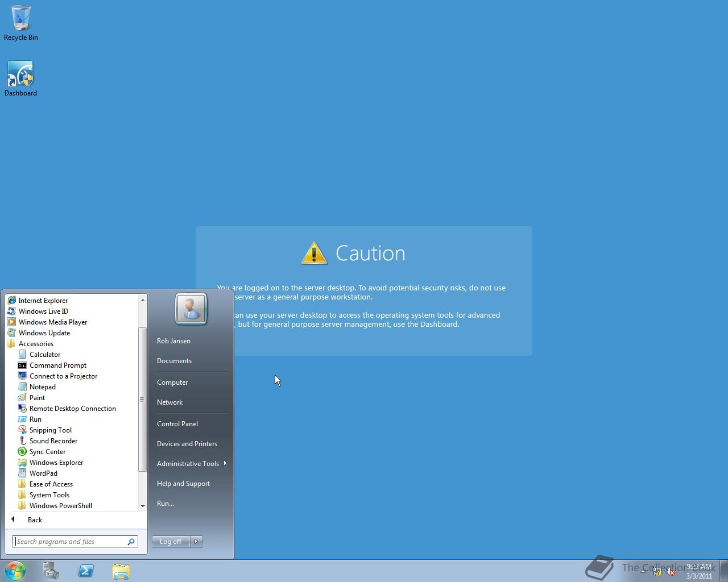The image size is (728, 582).
Task: Select the Recycle Bin desktop icon
Action: coord(21,23)
